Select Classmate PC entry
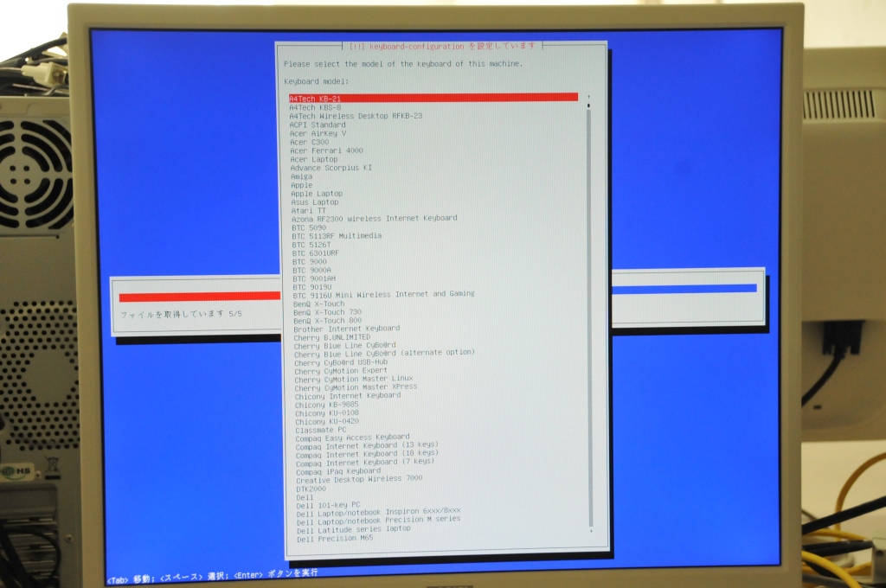Viewport: 886px width, 588px height. 320,429
